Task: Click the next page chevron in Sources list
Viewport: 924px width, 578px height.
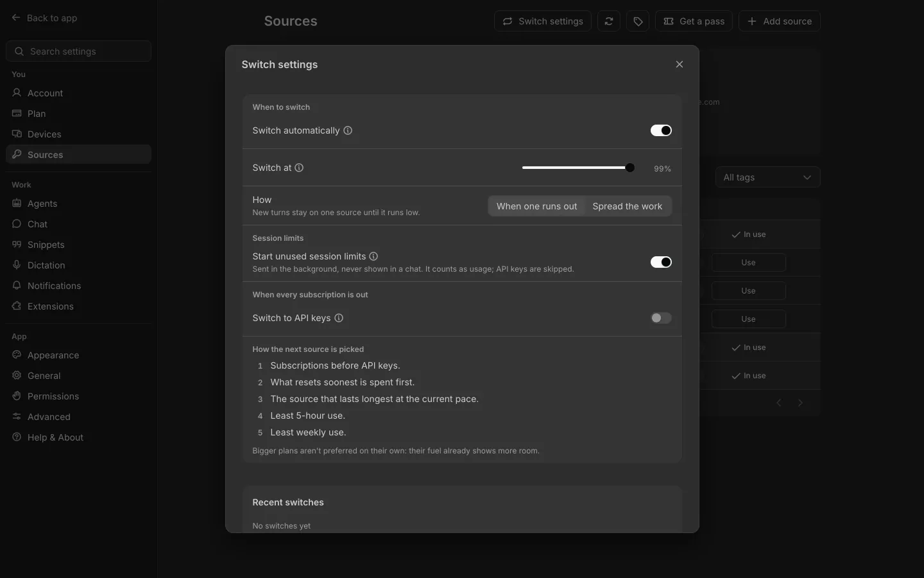Action: point(800,403)
